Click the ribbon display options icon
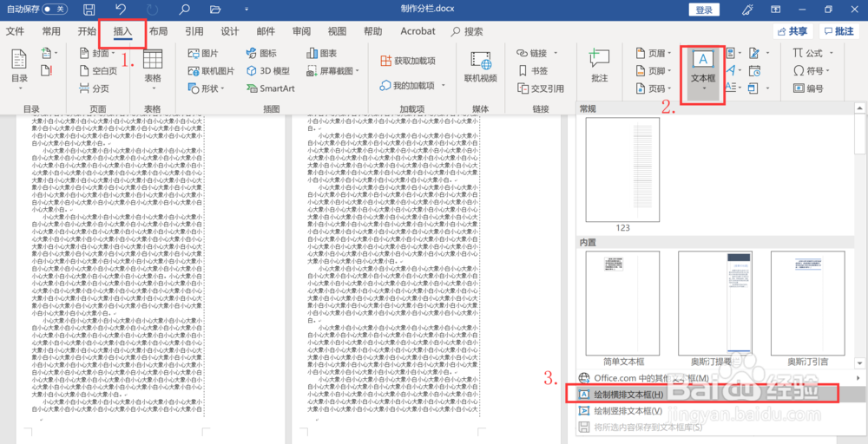 [776, 10]
